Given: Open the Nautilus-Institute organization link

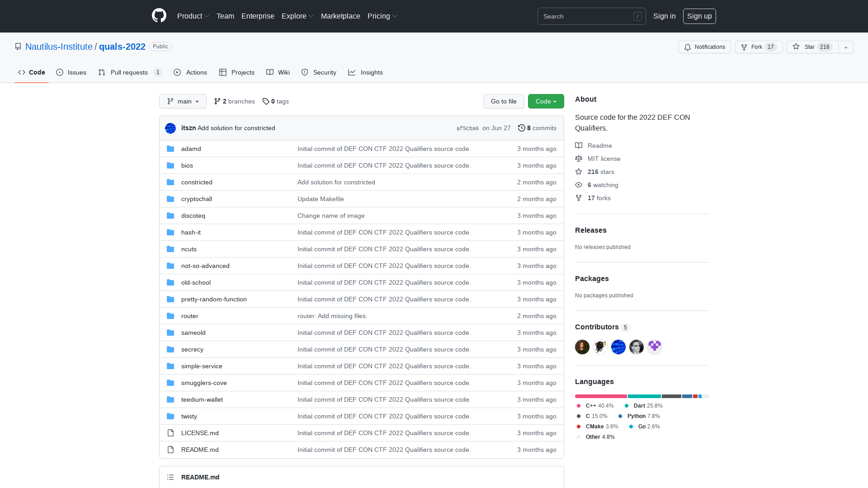Looking at the screenshot, I should click(x=59, y=47).
